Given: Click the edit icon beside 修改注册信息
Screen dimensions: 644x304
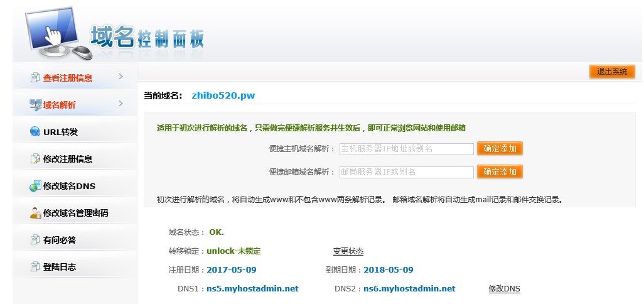Looking at the screenshot, I should [35, 159].
